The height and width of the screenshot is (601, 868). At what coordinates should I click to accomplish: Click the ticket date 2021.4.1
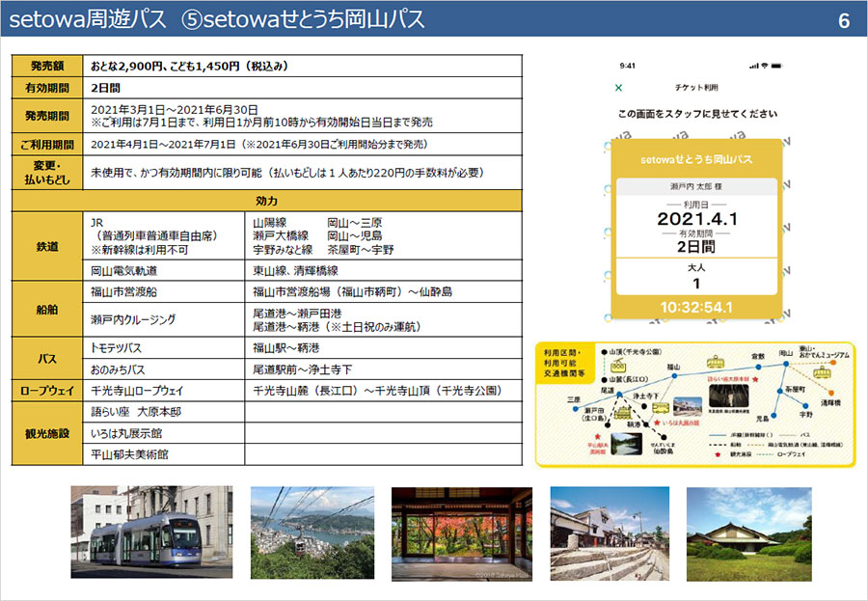coord(697,219)
